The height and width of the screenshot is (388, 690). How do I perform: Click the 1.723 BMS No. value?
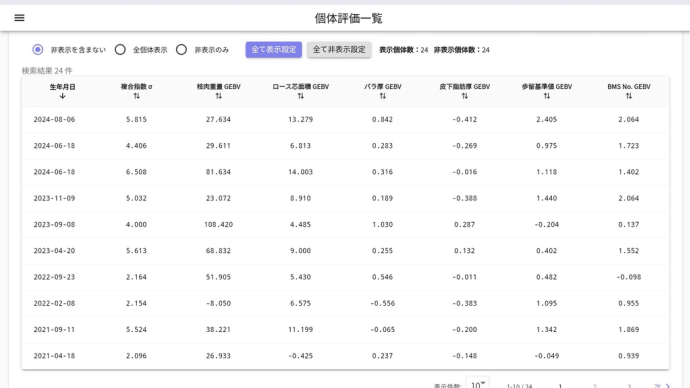coord(628,146)
